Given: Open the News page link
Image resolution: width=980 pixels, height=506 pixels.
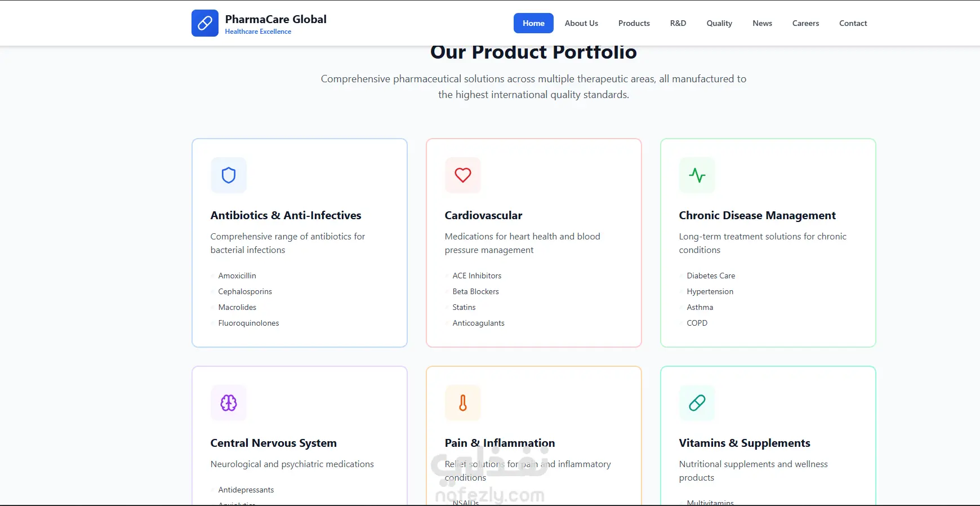Looking at the screenshot, I should 762,23.
